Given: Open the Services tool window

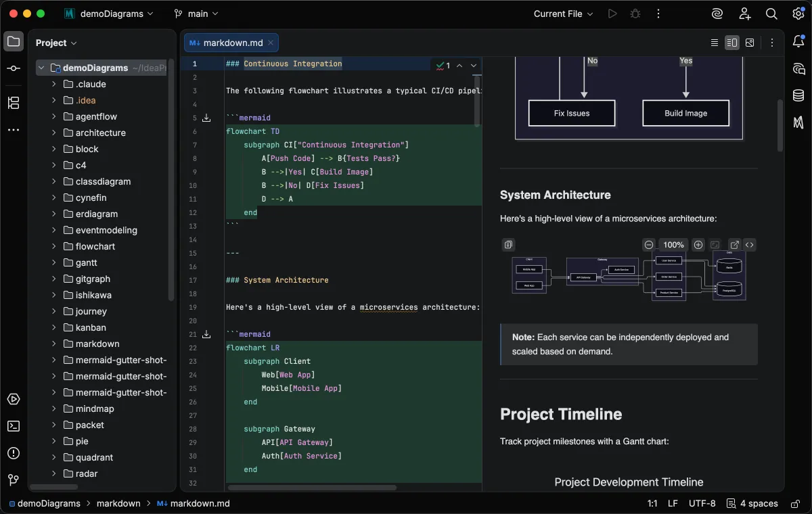Looking at the screenshot, I should pos(14,399).
